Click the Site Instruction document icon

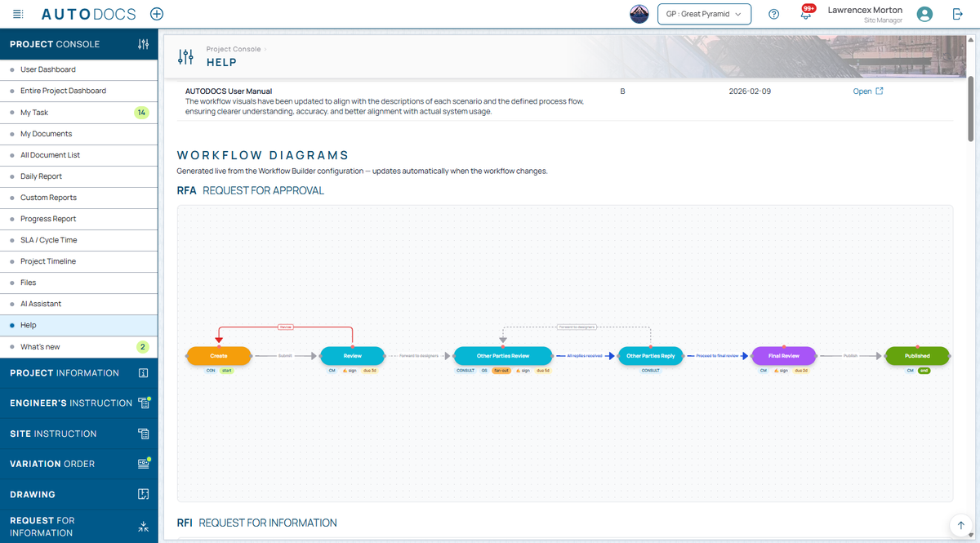(144, 434)
